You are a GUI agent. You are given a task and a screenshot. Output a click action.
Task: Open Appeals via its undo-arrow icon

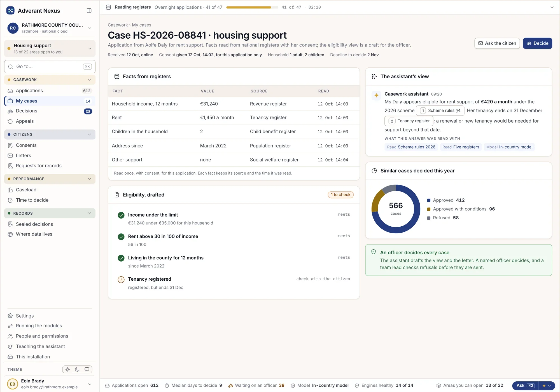[x=10, y=121]
